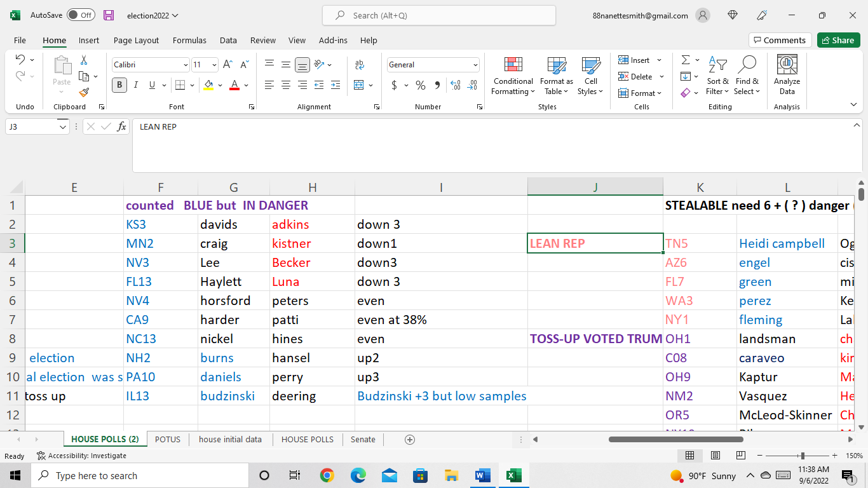Image resolution: width=868 pixels, height=488 pixels.
Task: Apply Italic formatting to cell
Action: click(135, 85)
